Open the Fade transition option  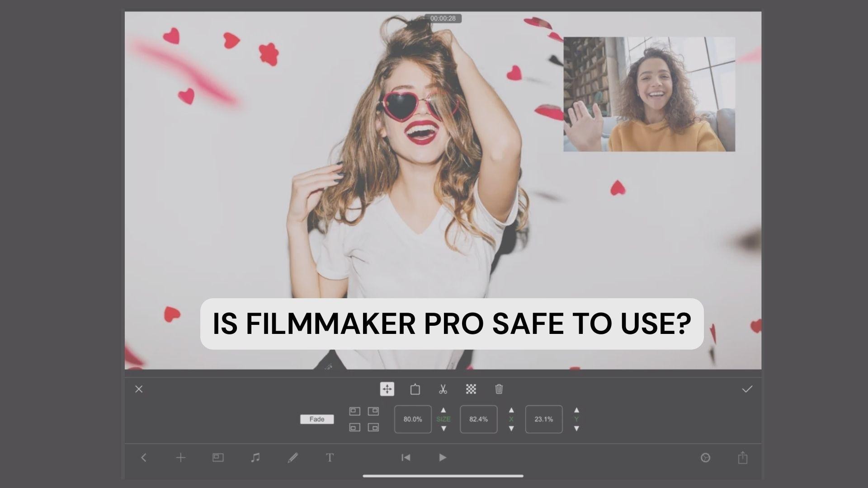click(x=316, y=419)
